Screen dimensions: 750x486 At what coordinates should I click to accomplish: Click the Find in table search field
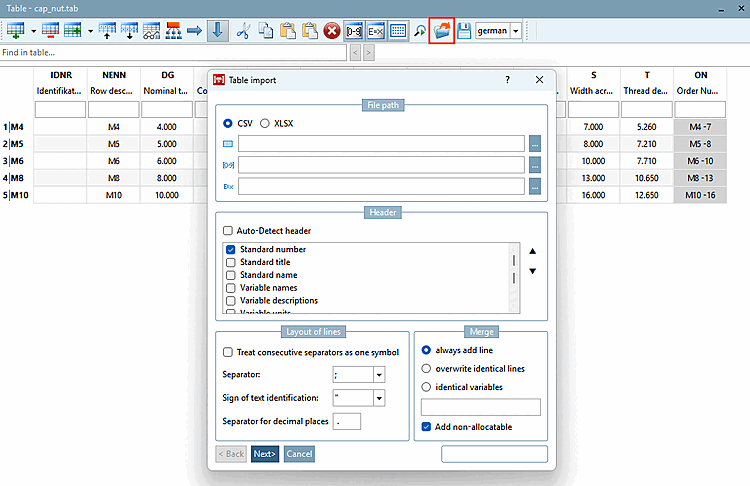pyautogui.click(x=170, y=52)
